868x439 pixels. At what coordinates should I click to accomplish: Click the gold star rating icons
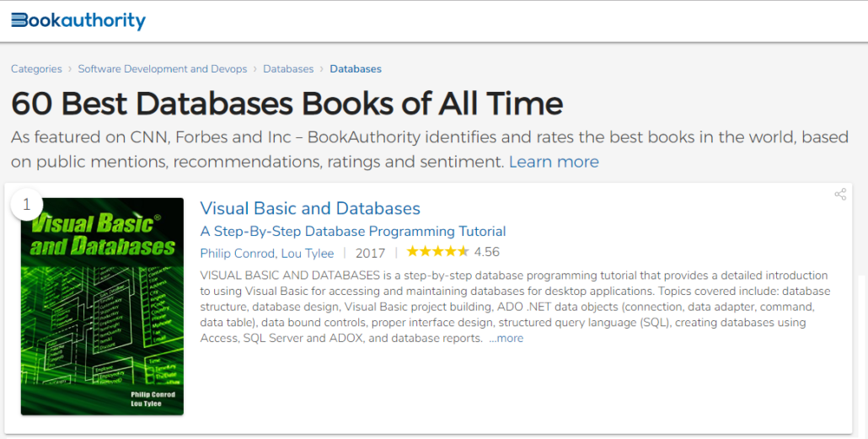tap(437, 252)
